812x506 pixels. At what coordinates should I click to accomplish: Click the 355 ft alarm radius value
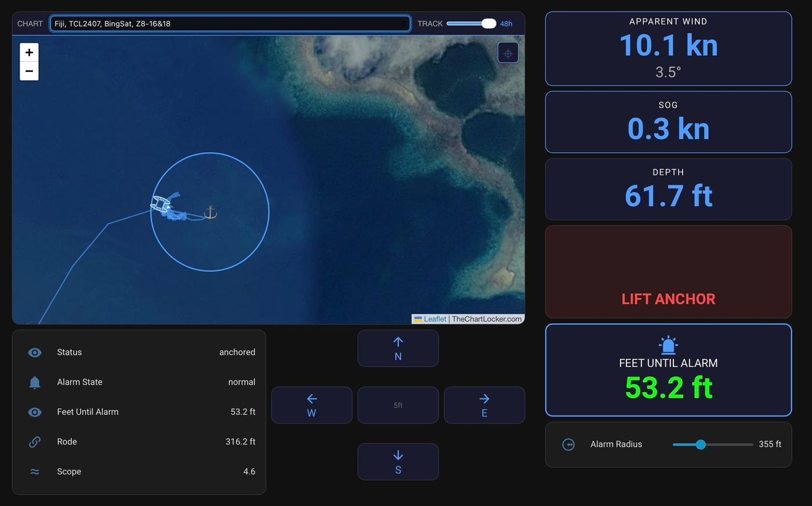coord(770,444)
